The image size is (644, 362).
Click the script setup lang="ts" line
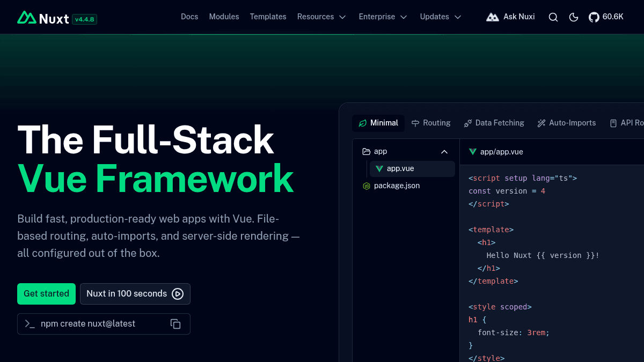point(523,178)
